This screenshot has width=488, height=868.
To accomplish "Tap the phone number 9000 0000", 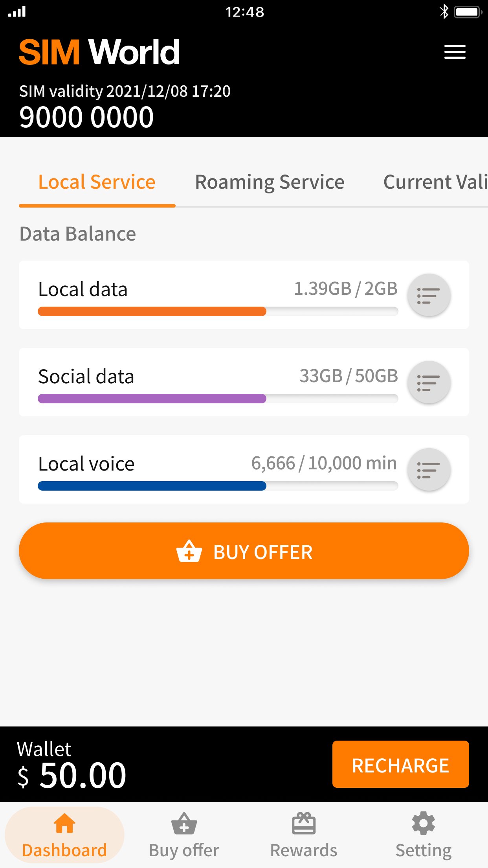I will click(x=86, y=117).
